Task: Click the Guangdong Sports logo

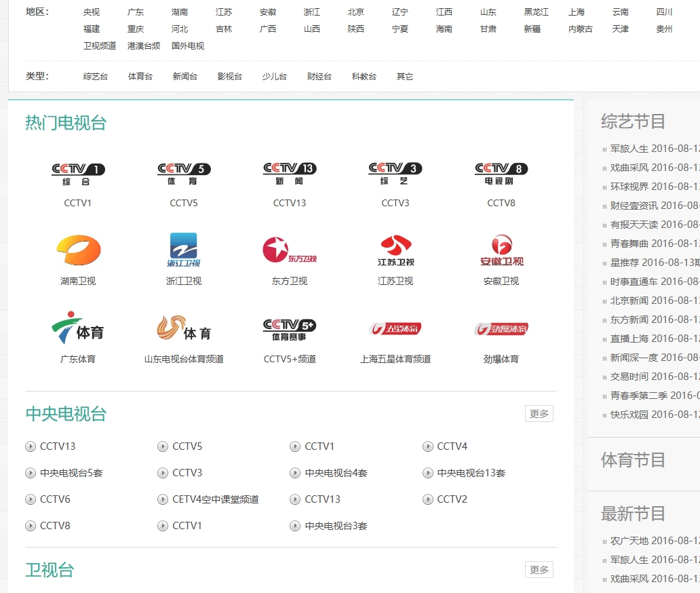Action: point(78,329)
